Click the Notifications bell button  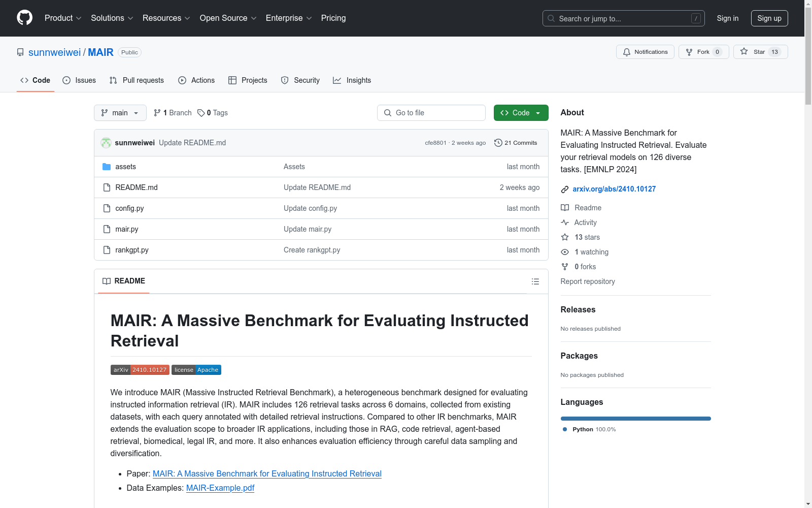click(x=645, y=52)
